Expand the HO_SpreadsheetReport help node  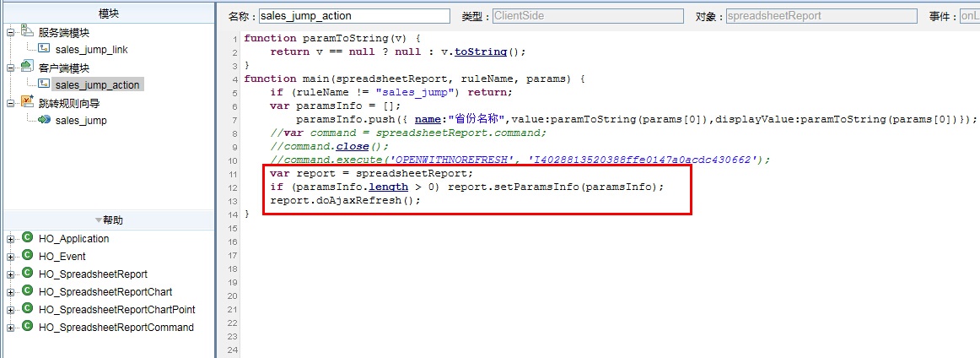[10, 274]
